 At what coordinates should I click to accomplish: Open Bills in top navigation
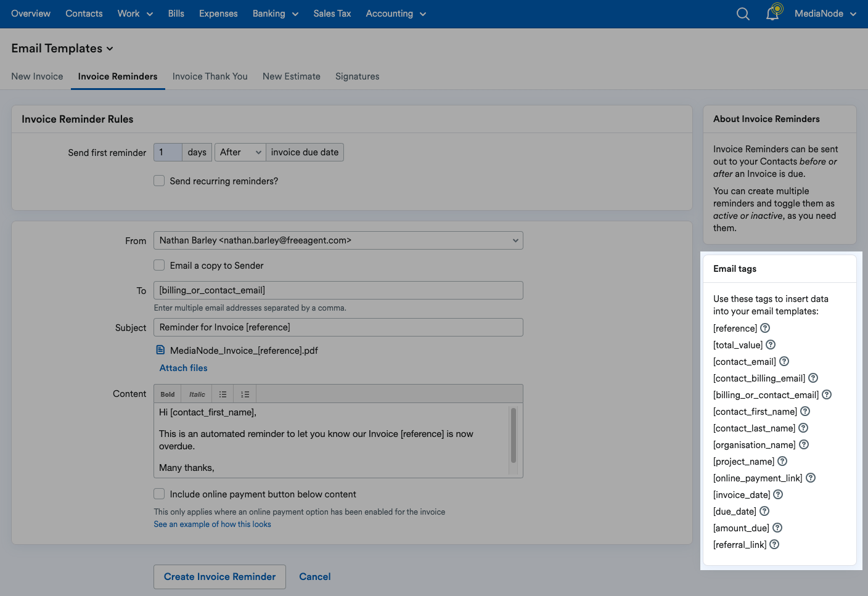(x=176, y=14)
